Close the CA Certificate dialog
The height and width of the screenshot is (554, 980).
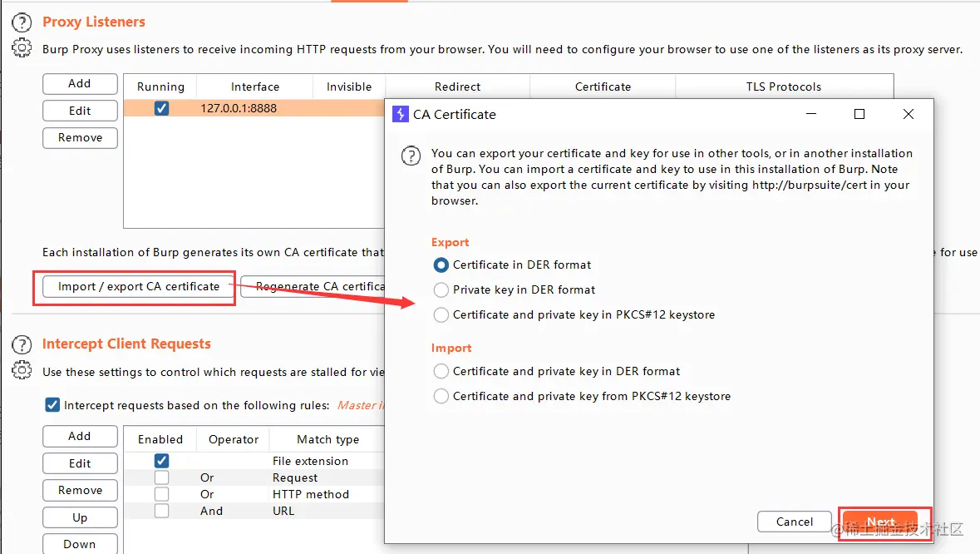pyautogui.click(x=909, y=114)
